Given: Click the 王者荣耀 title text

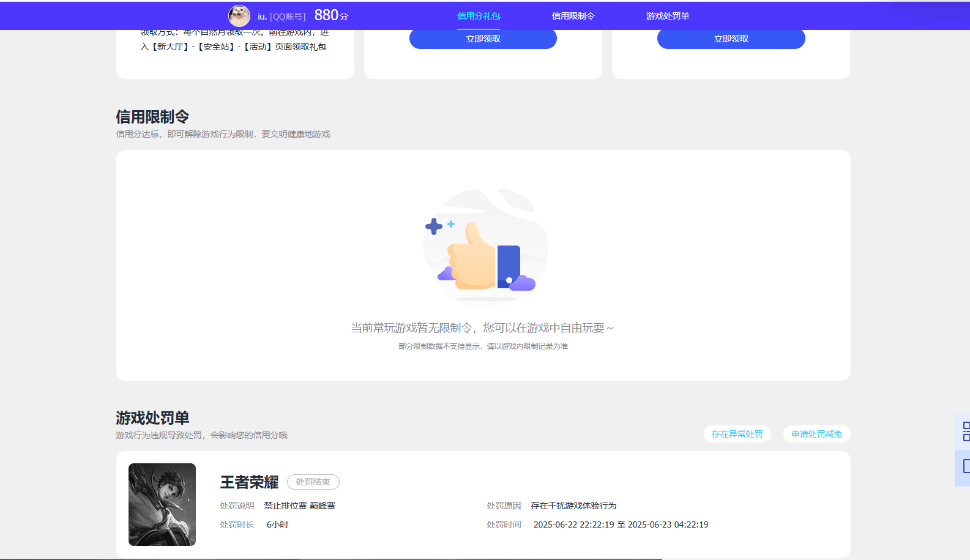Looking at the screenshot, I should click(249, 482).
